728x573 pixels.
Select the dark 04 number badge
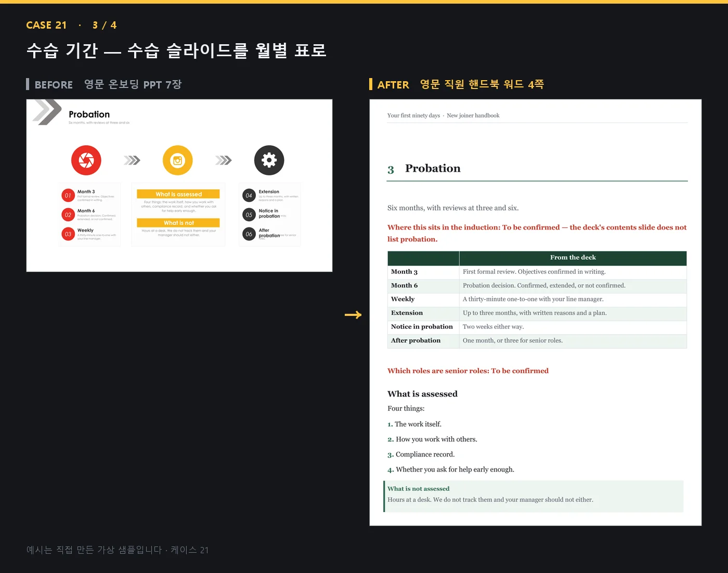(249, 196)
